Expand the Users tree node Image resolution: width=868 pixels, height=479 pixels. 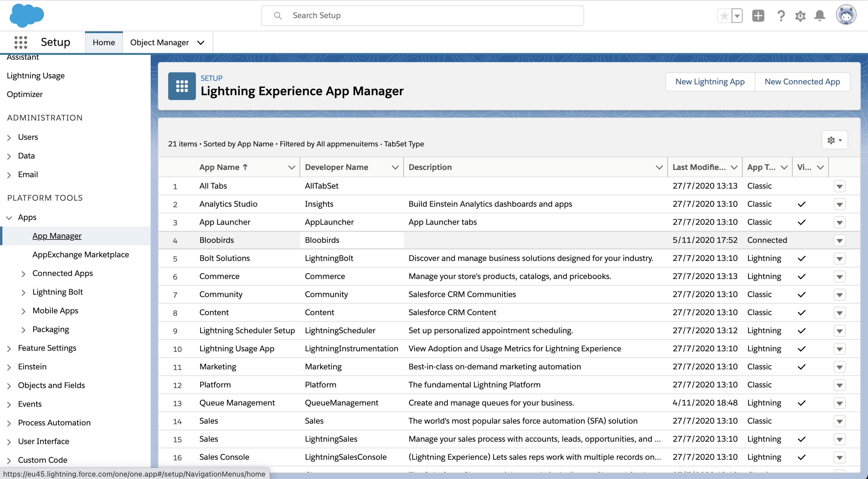tap(9, 137)
